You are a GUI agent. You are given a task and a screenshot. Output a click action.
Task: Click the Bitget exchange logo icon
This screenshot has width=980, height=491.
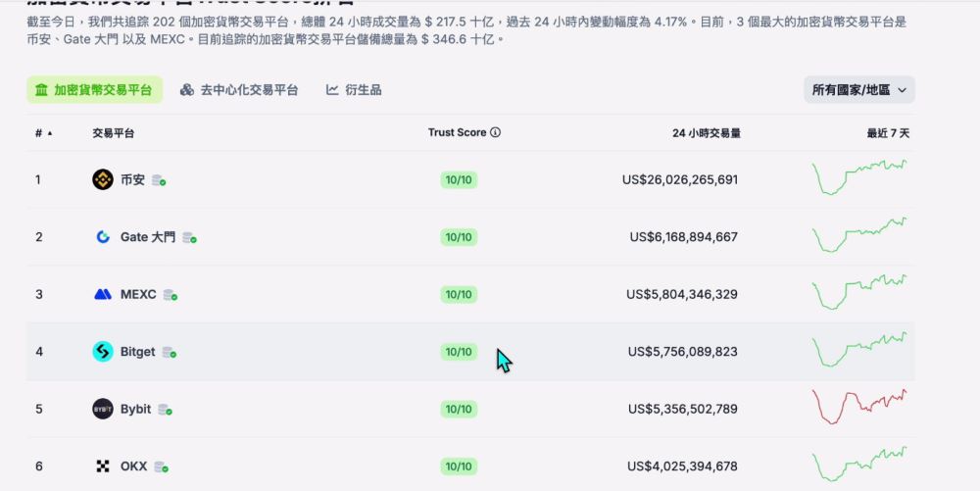coord(103,352)
